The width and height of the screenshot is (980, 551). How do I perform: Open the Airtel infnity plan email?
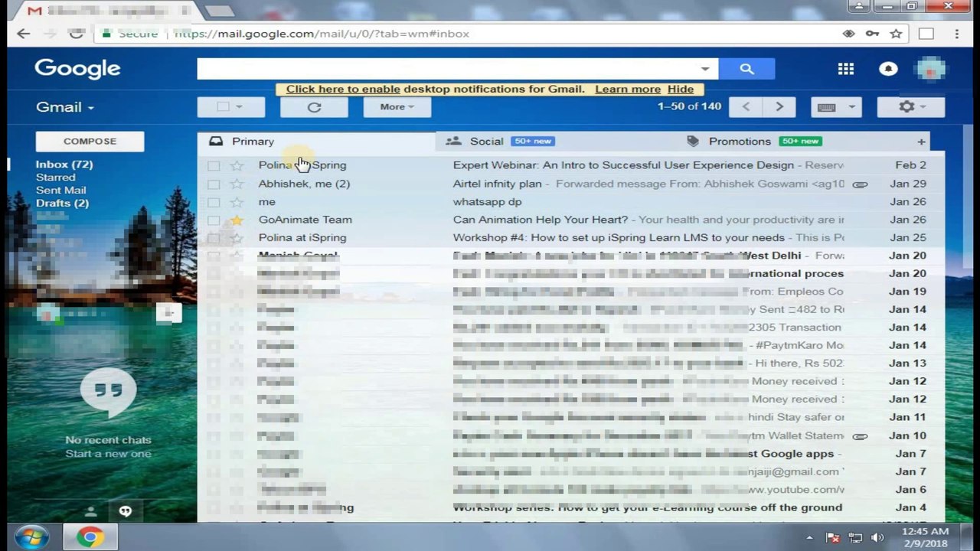[497, 184]
